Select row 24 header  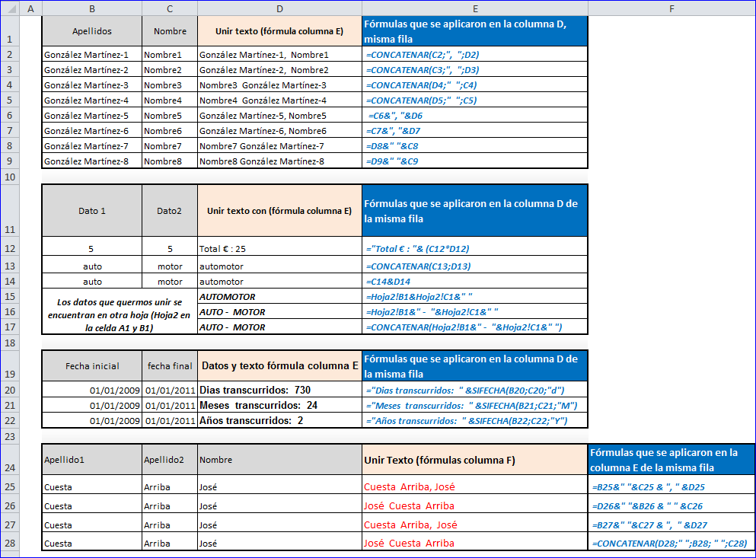pyautogui.click(x=10, y=460)
